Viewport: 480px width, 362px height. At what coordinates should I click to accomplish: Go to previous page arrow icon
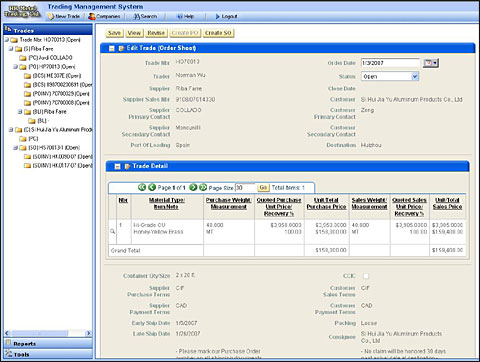point(152,187)
